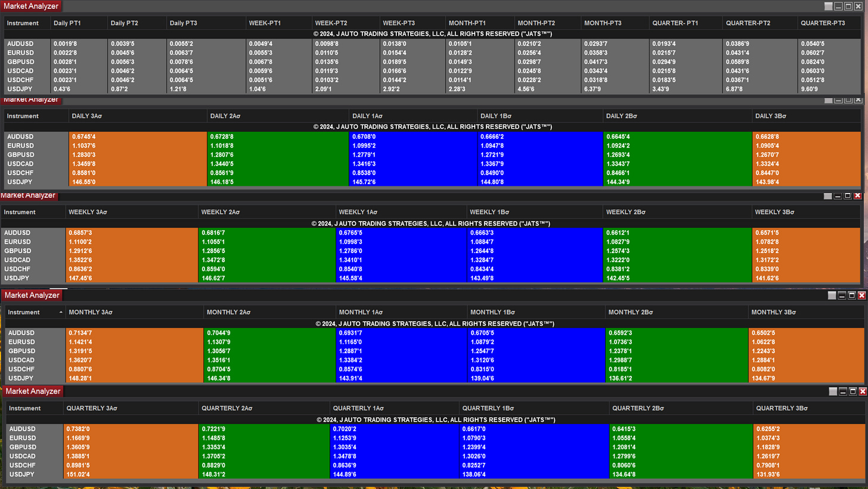This screenshot has width=868, height=489.
Task: Close the Quarterly sigma Market Analyzer window
Action: (863, 391)
